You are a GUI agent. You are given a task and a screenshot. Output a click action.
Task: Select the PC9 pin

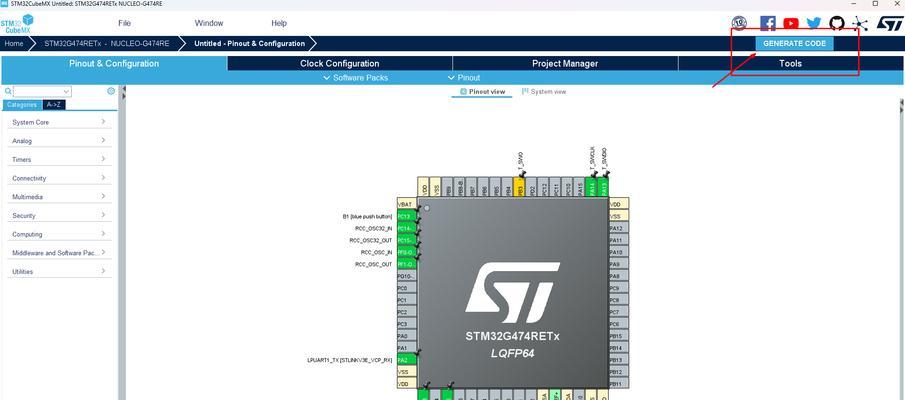point(618,288)
